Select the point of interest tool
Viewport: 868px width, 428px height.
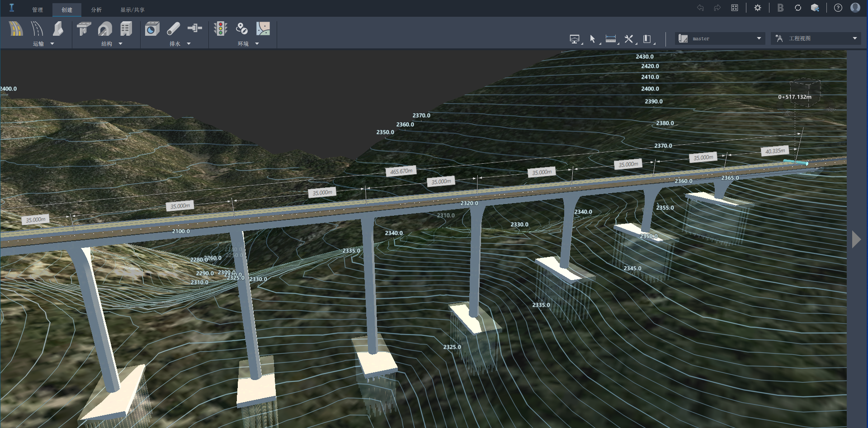click(242, 29)
